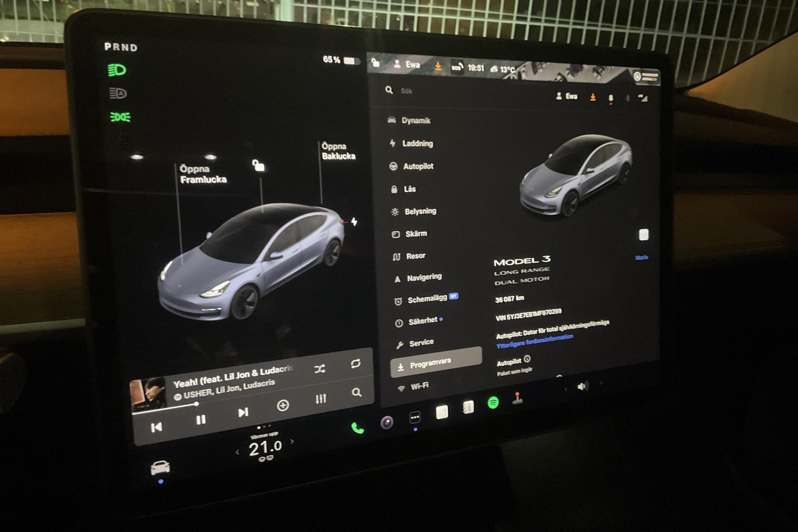This screenshot has width=798, height=532.
Task: Tap the passenger airbag indicator
Action: (645, 76)
